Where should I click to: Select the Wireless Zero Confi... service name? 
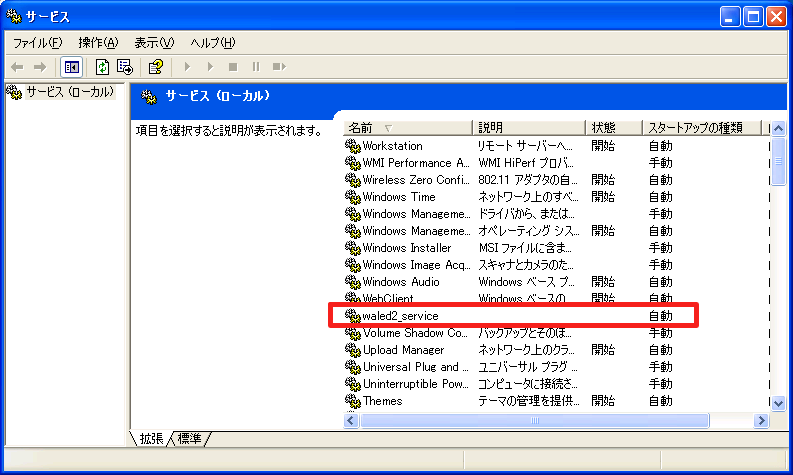416,180
